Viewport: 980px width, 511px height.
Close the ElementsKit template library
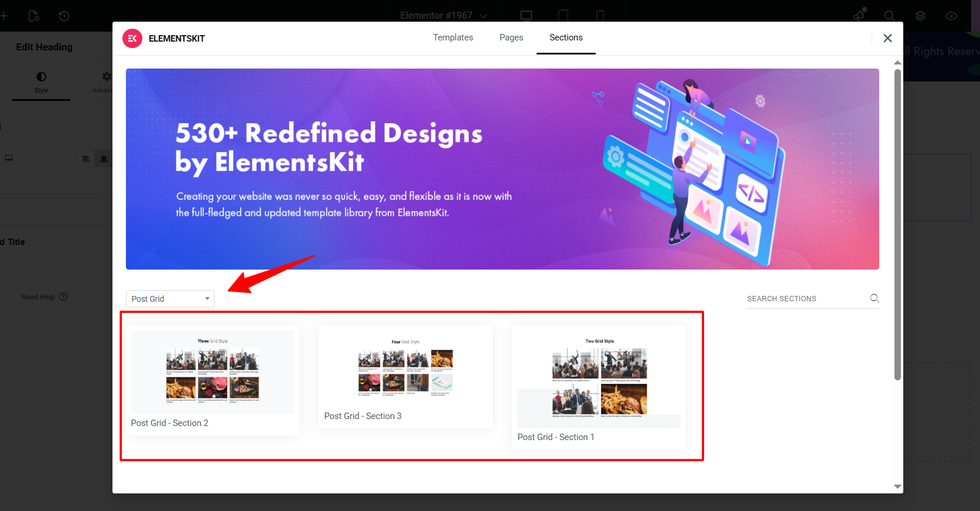coord(887,38)
